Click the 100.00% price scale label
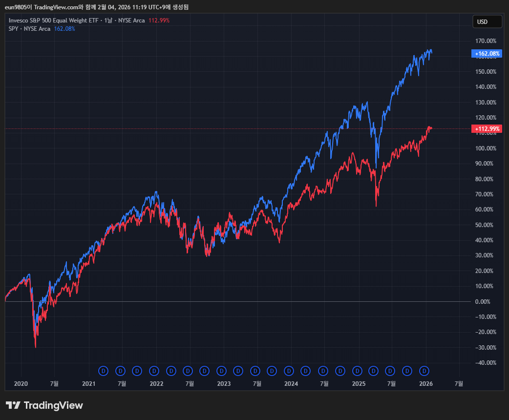This screenshot has width=509, height=420. coord(486,148)
